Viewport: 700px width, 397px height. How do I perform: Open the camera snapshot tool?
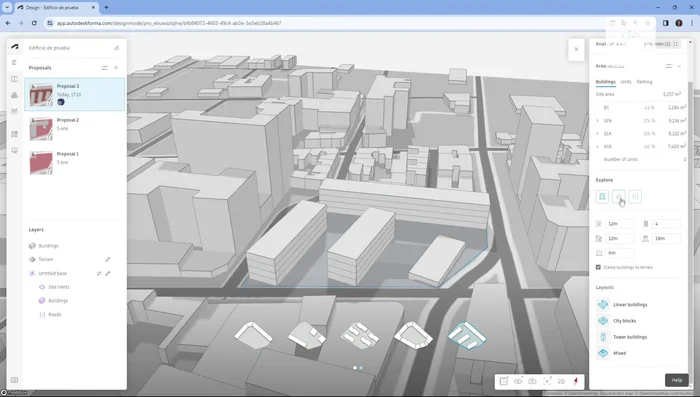(x=532, y=381)
